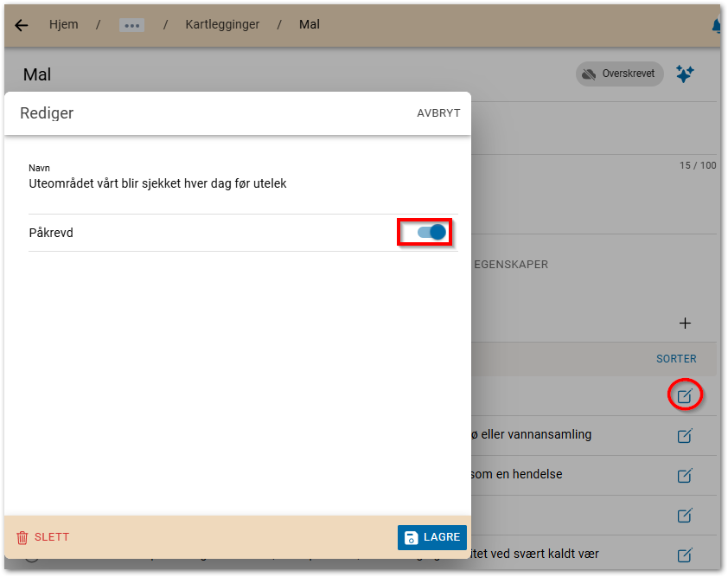Add a new item with the plus icon
Screen dimensions: 728x577
coord(685,324)
